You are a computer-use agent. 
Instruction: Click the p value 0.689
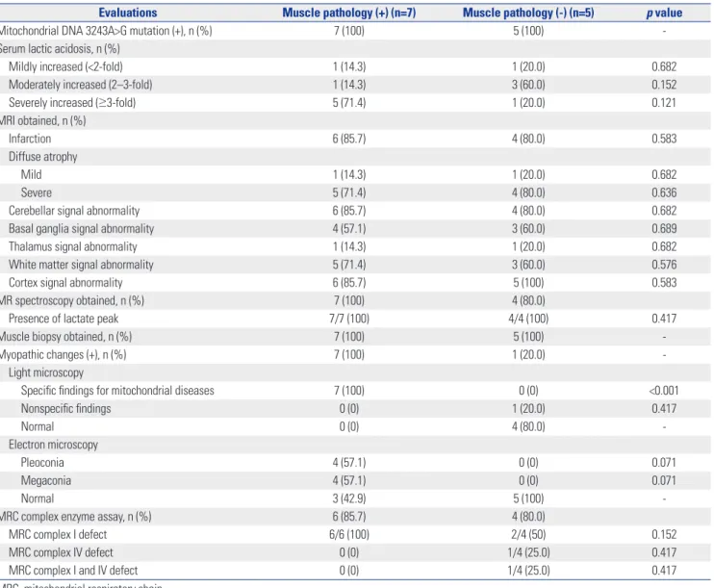tap(664, 229)
